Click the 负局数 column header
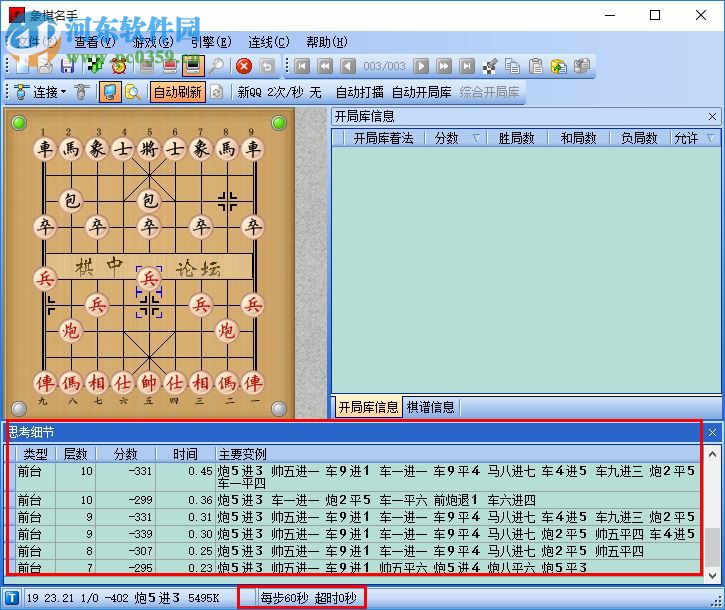The width and height of the screenshot is (725, 610). coord(639,138)
